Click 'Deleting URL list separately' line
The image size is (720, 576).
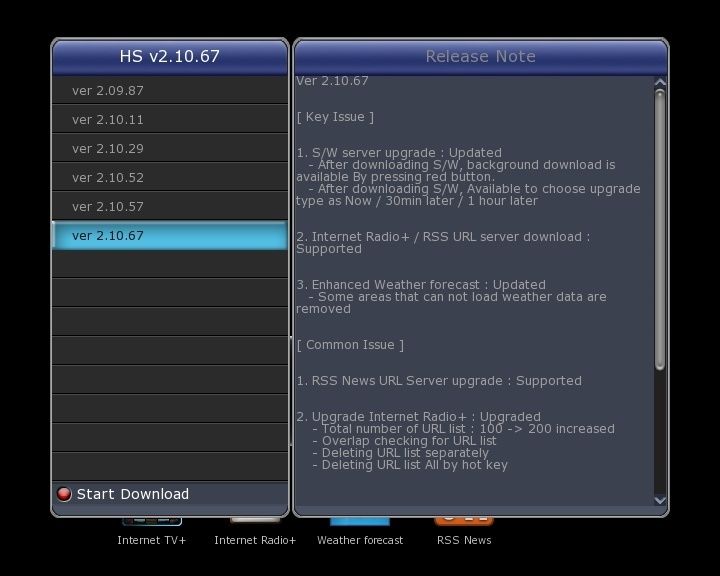pos(401,453)
